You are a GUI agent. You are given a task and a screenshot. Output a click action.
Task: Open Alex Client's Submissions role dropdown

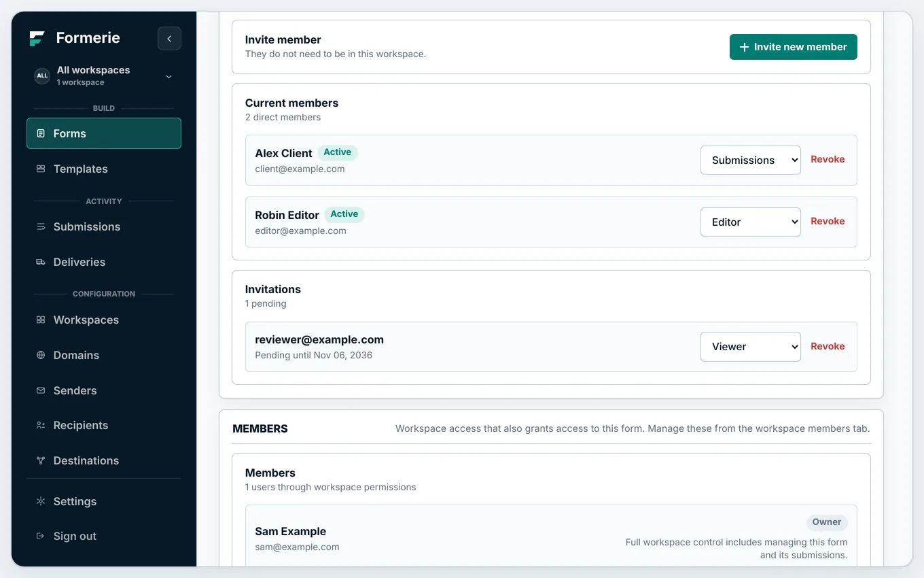pyautogui.click(x=750, y=160)
